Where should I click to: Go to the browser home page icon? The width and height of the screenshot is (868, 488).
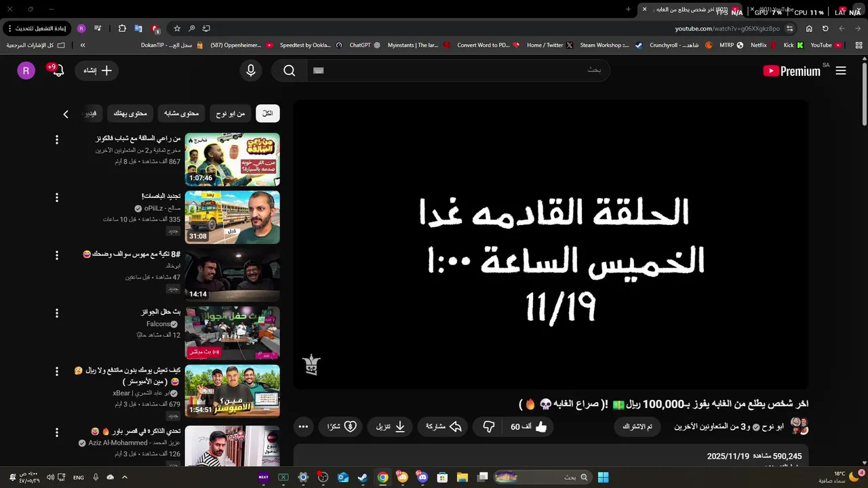809,28
